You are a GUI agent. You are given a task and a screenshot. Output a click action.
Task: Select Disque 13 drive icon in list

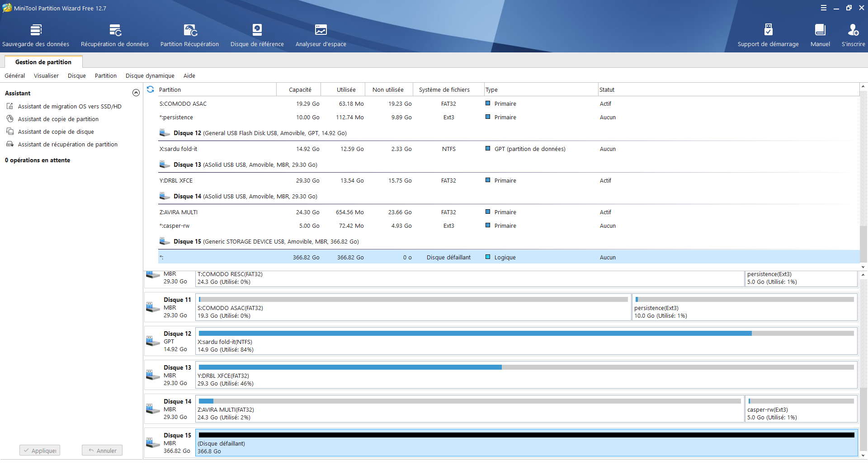(x=165, y=164)
